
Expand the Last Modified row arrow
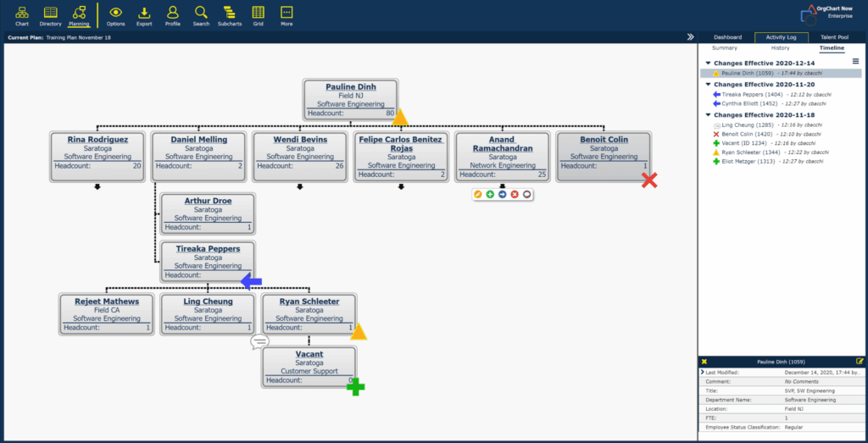(x=703, y=373)
